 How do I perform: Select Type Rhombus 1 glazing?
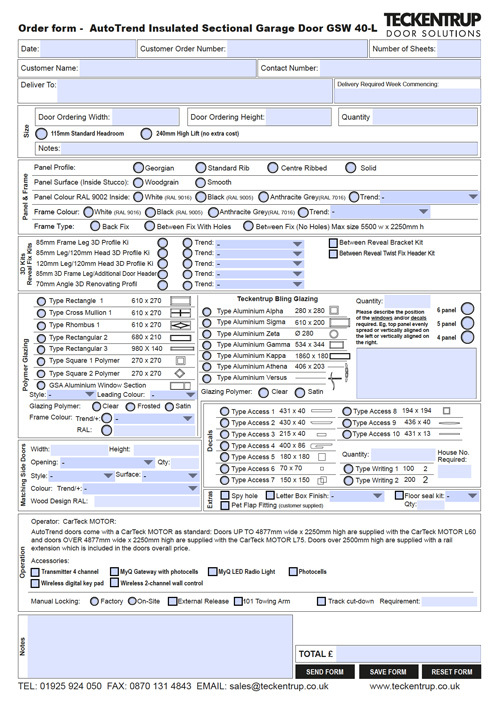[x=41, y=326]
